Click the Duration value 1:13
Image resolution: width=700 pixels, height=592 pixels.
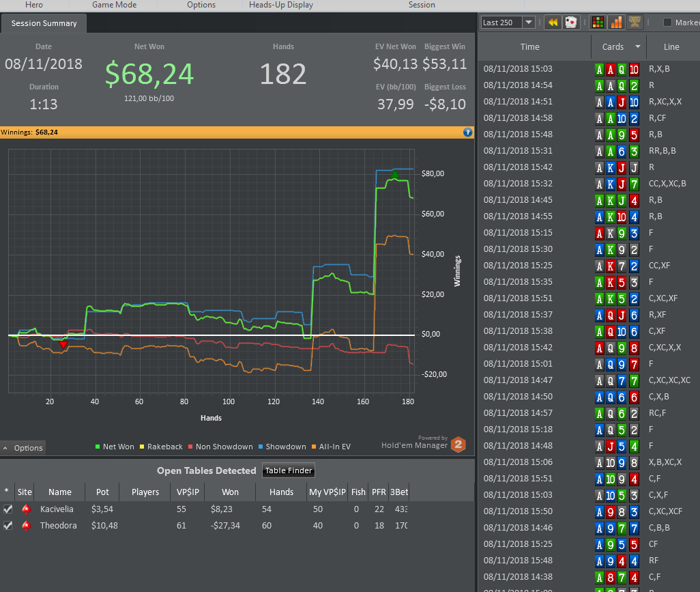44,104
